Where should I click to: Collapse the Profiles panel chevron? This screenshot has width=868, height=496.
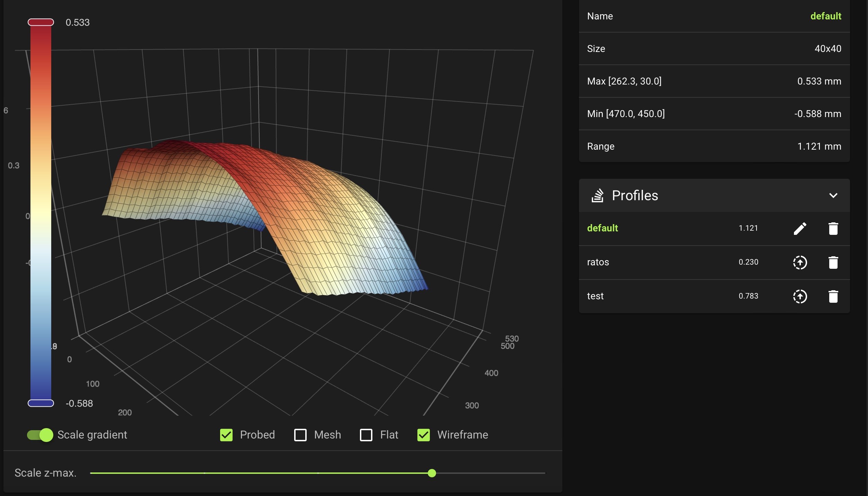[x=833, y=195]
